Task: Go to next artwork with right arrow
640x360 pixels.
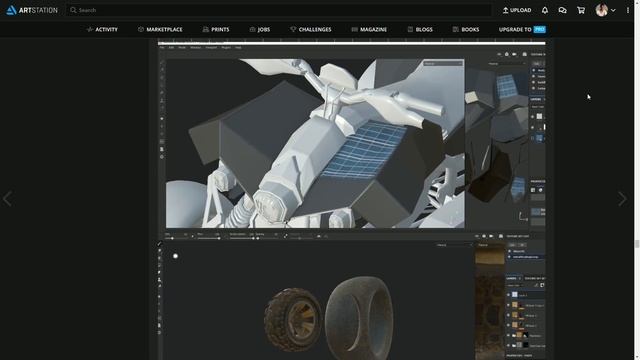Action: click(622, 199)
